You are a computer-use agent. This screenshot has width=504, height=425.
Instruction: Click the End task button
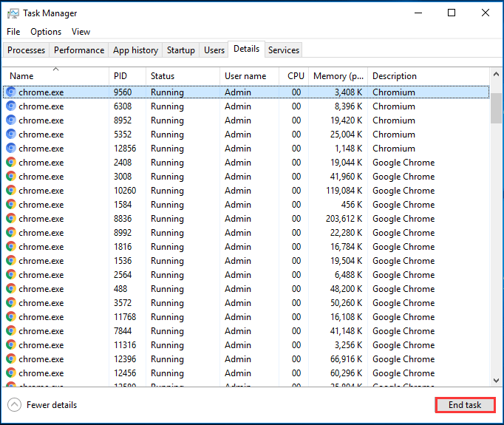click(465, 405)
